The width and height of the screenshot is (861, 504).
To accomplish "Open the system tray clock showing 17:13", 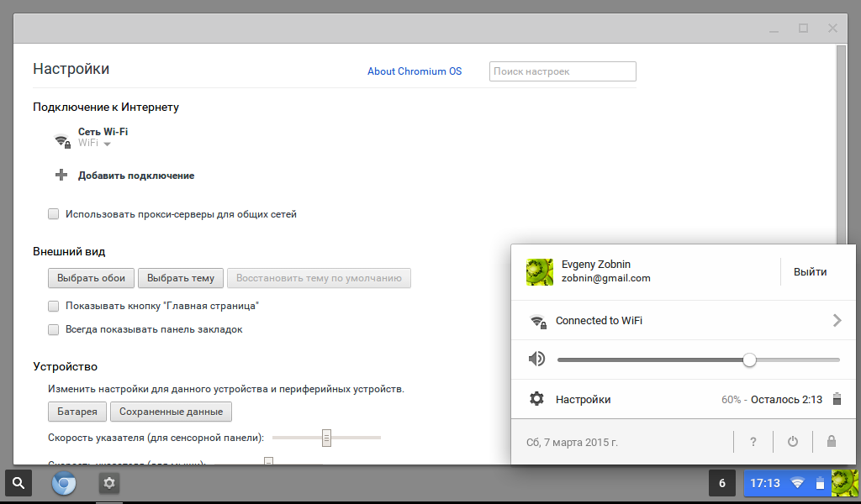I will tap(765, 483).
